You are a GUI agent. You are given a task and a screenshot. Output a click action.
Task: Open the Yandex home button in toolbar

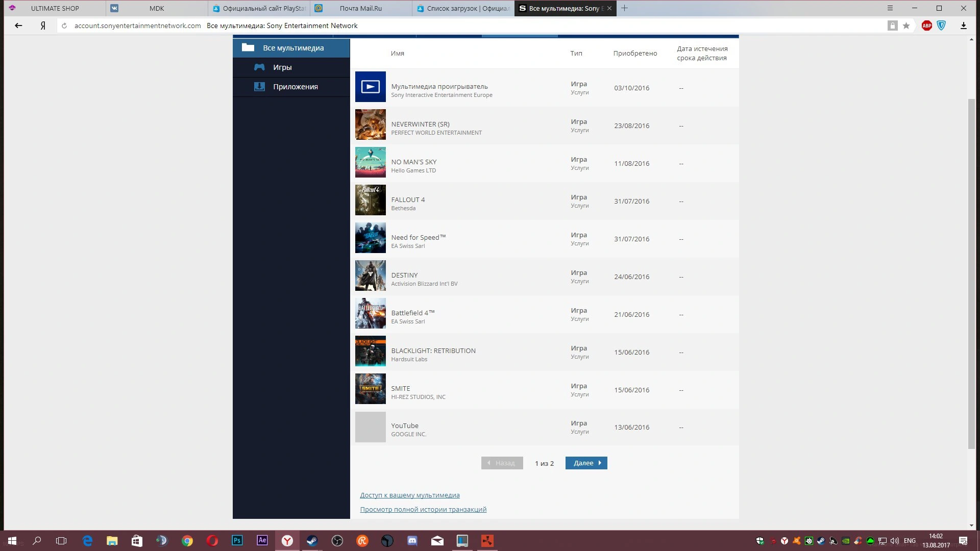coord(43,26)
